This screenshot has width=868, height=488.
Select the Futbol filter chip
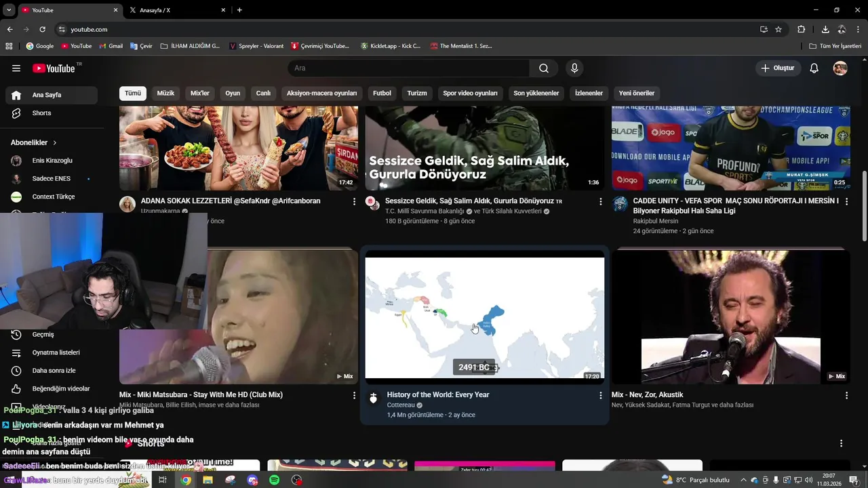pos(382,94)
